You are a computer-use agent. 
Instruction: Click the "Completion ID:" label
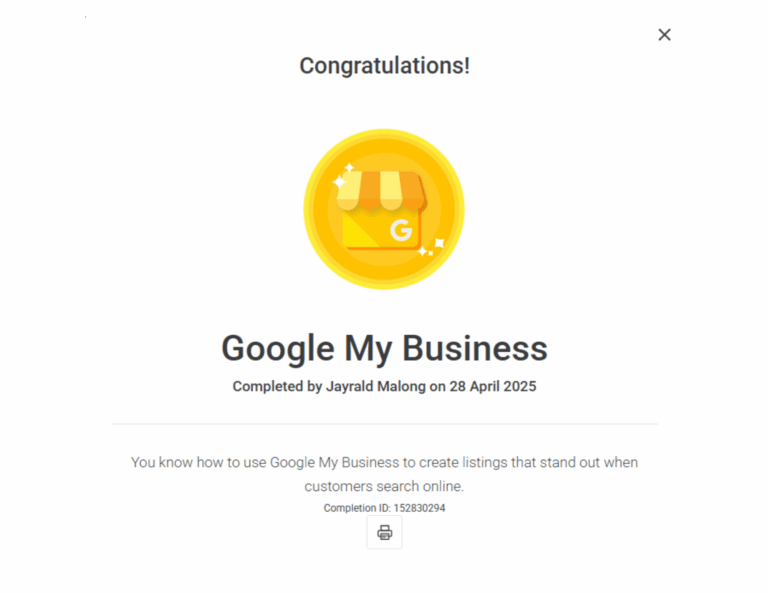[357, 508]
